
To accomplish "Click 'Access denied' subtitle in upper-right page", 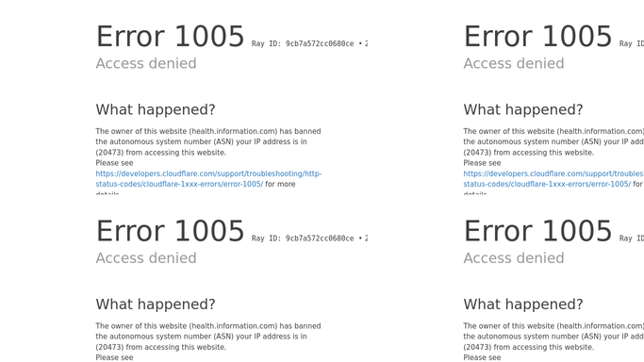I will click(x=514, y=63).
